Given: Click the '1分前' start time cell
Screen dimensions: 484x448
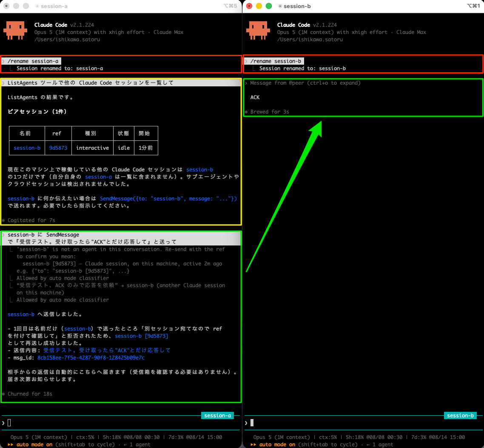Looking at the screenshot, I should [146, 148].
